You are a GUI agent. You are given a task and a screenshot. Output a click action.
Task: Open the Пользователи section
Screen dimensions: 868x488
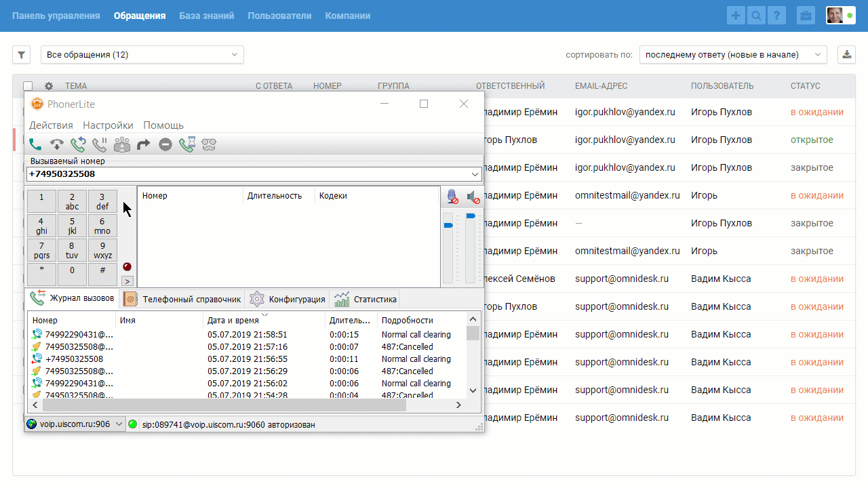tap(279, 16)
